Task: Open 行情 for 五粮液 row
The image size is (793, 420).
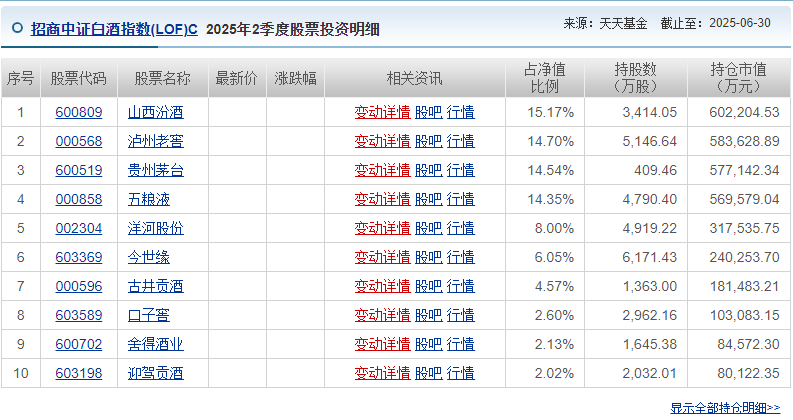Action: pos(461,199)
